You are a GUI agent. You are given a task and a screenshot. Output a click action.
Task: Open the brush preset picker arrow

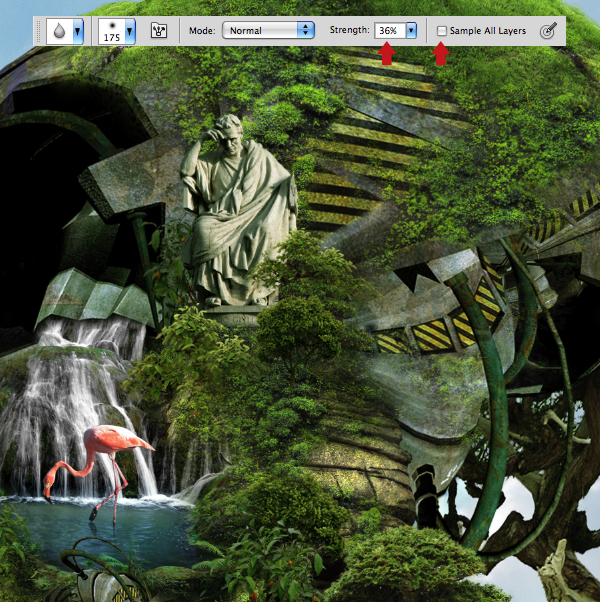click(130, 31)
